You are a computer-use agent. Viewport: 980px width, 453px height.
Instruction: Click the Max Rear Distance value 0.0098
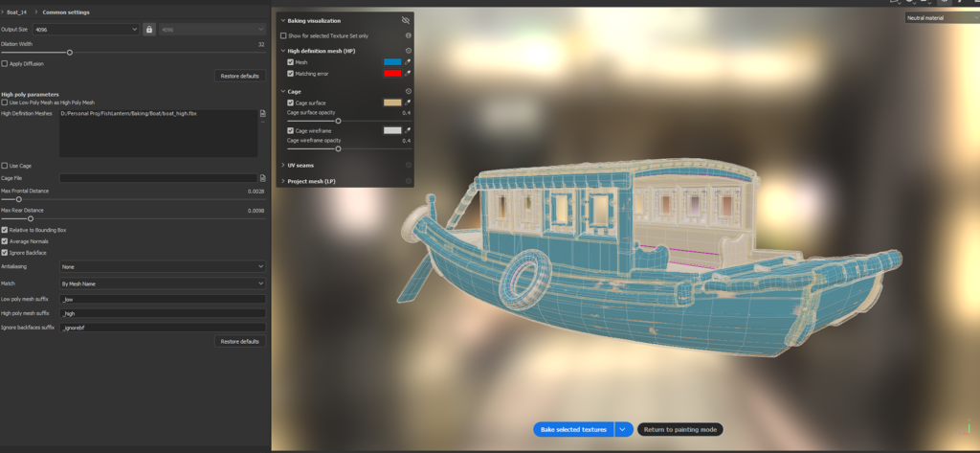coord(256,211)
